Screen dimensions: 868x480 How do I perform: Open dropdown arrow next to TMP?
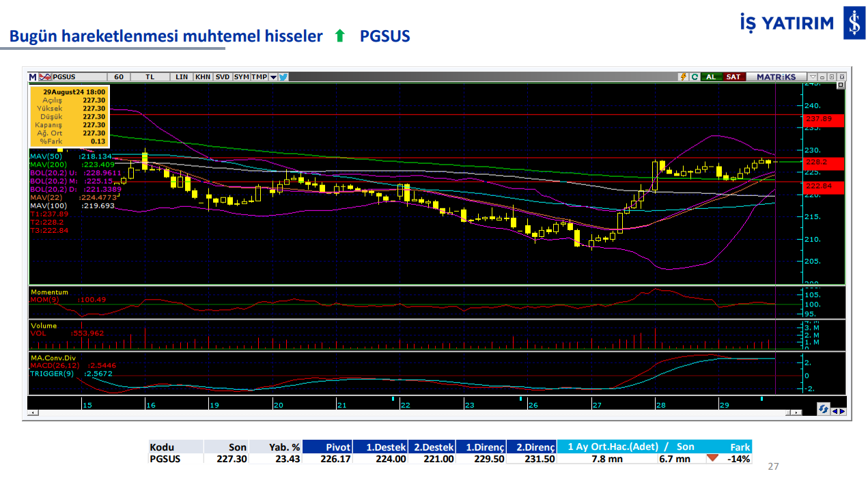(x=273, y=77)
